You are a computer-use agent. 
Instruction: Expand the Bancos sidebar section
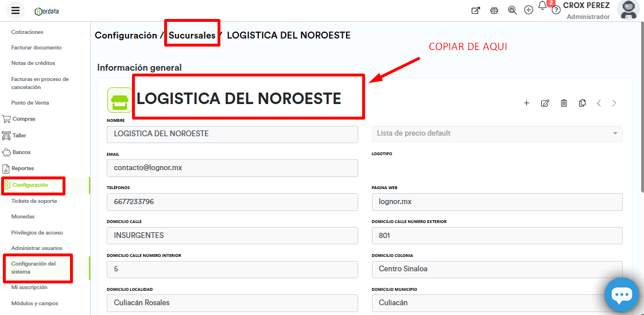click(x=22, y=152)
